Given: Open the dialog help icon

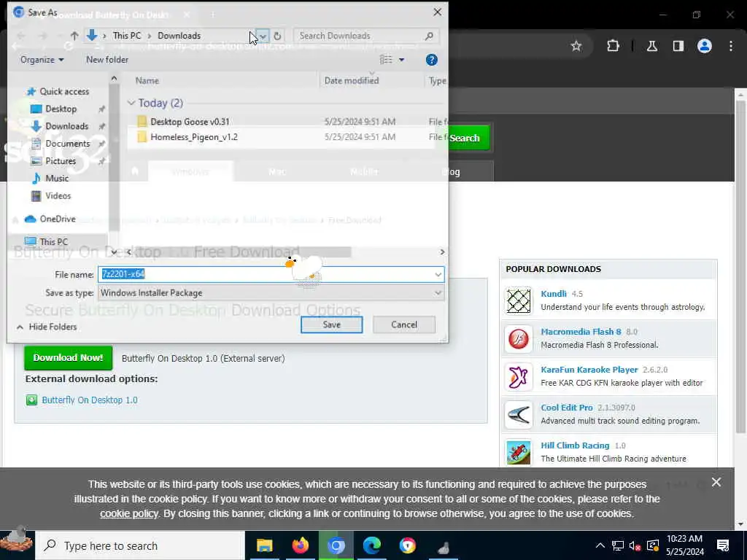Looking at the screenshot, I should (432, 60).
